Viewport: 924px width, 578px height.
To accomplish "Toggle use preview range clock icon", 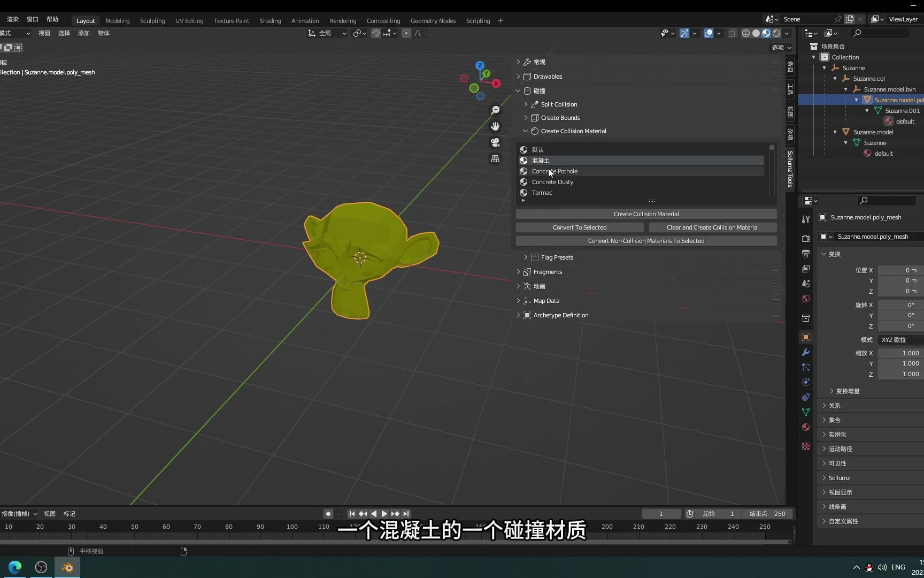I will click(x=690, y=514).
